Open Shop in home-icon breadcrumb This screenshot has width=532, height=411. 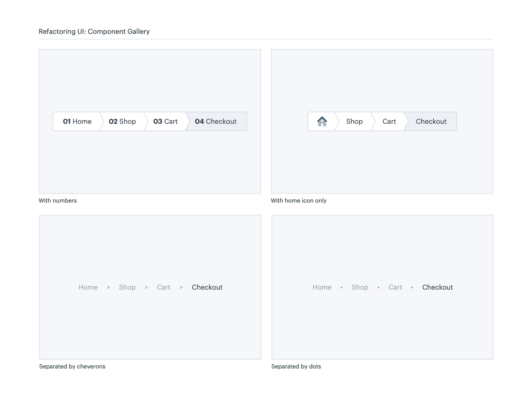click(x=354, y=121)
